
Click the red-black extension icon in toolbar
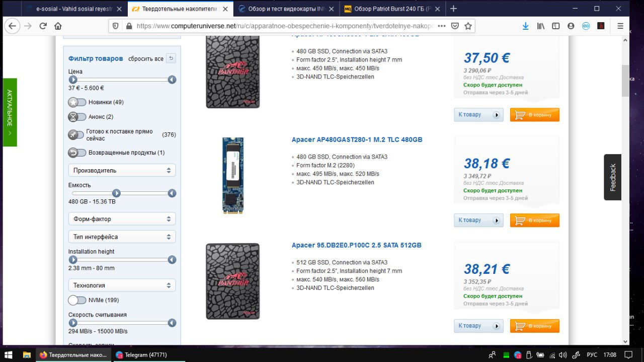601,26
